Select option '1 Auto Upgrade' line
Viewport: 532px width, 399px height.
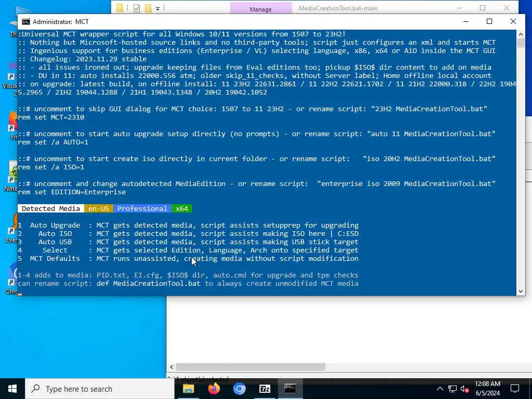click(188, 225)
